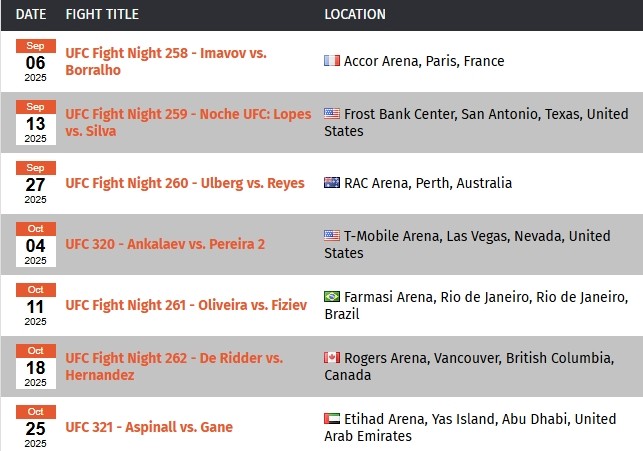Click the RAC Arena, Perth, Australia location

(428, 183)
